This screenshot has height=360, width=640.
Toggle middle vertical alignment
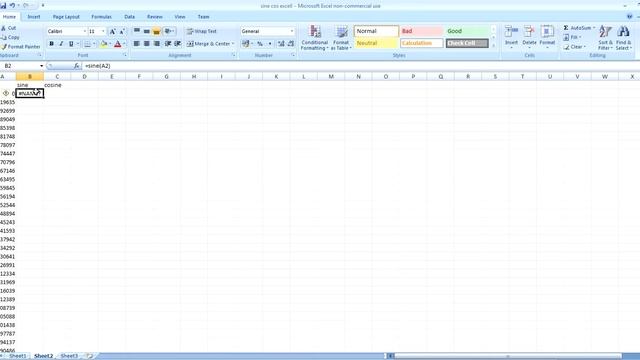(x=147, y=31)
